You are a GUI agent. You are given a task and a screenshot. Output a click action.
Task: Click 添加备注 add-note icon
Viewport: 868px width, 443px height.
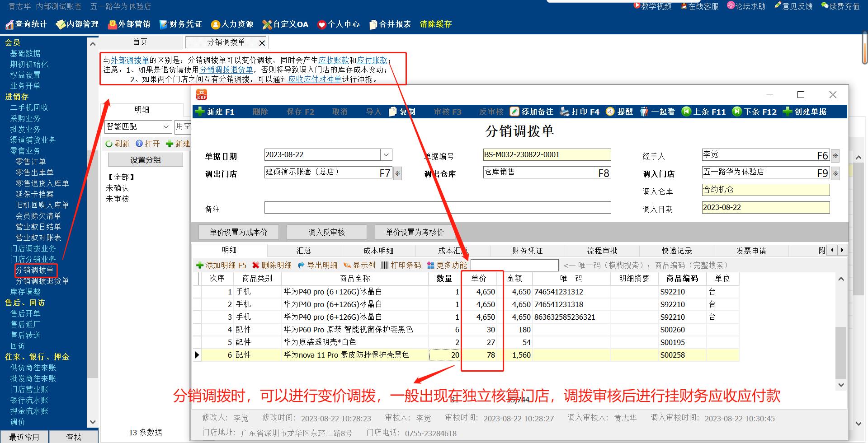coord(514,112)
